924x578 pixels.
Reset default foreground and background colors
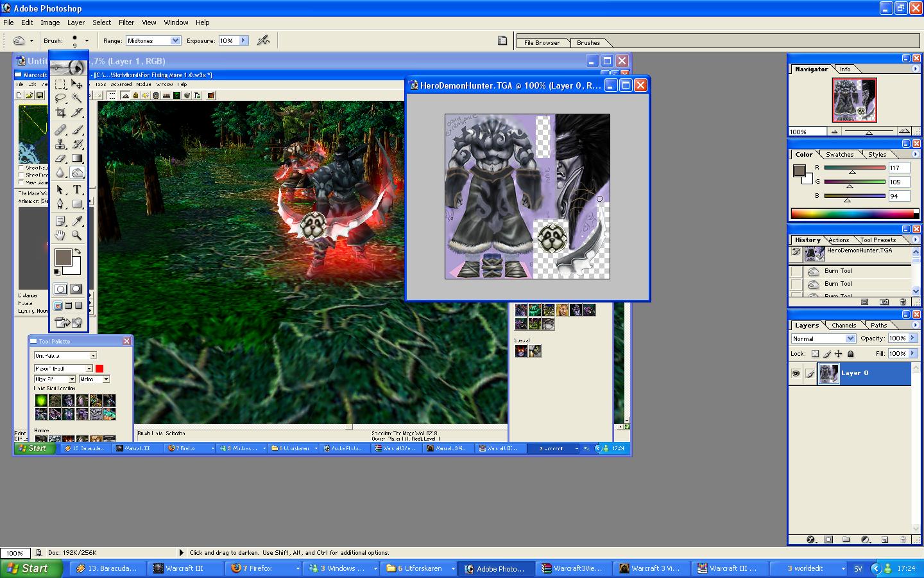tap(57, 272)
